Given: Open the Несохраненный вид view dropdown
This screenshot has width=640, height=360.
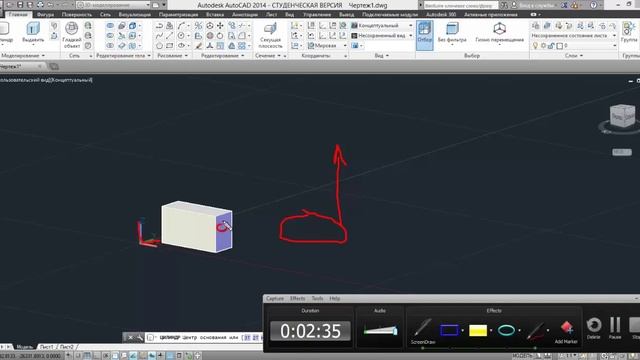Looking at the screenshot, I should point(382,36).
